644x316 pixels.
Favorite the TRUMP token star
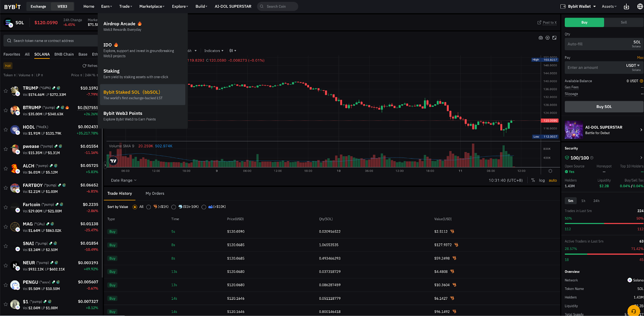tap(6, 91)
